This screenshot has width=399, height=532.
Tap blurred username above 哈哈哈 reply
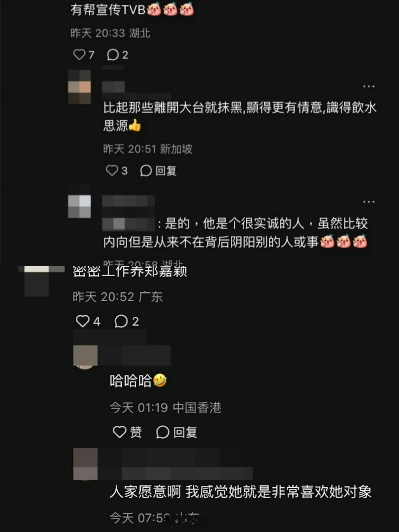point(134,355)
